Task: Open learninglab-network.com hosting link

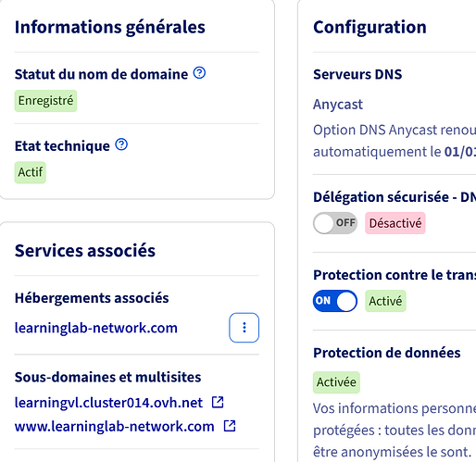Action: pos(96,328)
